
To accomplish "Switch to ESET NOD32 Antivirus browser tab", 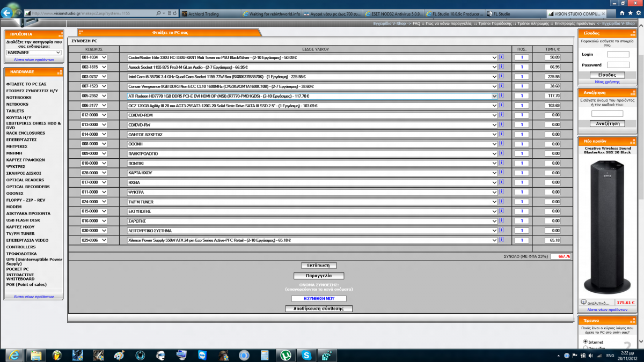I will (394, 13).
